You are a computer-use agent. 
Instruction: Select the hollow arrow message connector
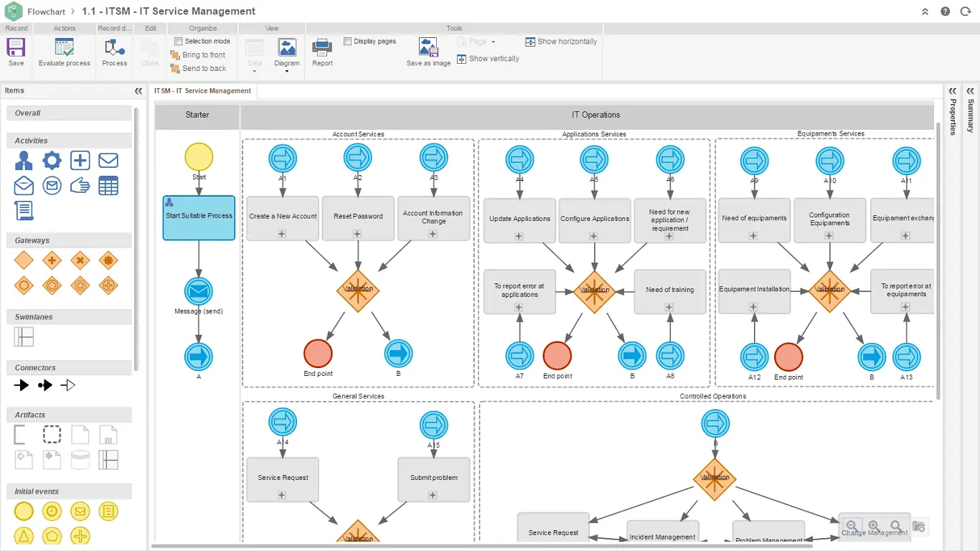[67, 385]
